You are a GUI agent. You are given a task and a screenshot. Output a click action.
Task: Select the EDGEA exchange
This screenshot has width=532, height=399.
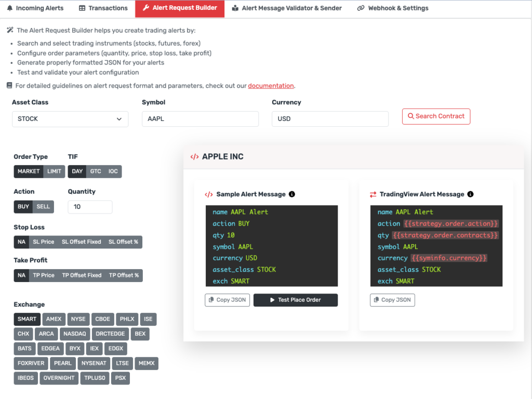tap(50, 349)
